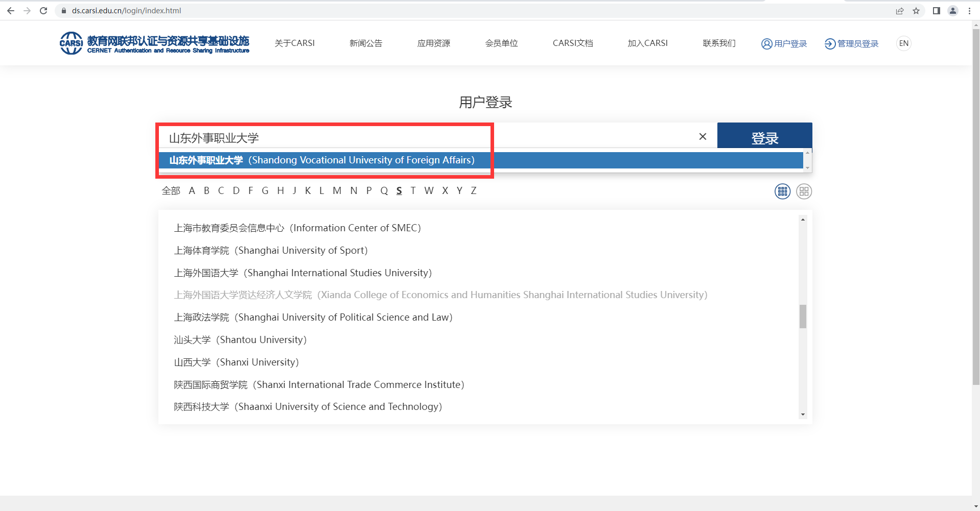Open CARSI文档 menu
980x511 pixels.
(x=573, y=43)
